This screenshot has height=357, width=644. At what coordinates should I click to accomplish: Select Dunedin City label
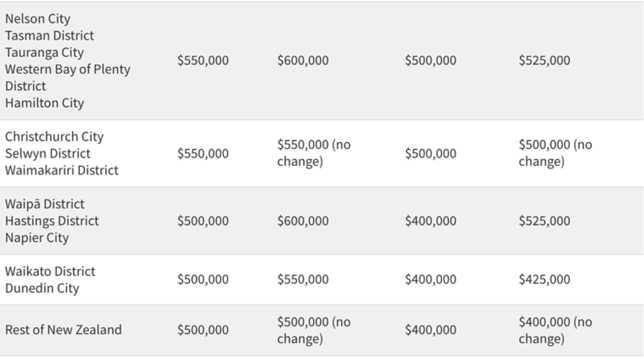pos(42,288)
